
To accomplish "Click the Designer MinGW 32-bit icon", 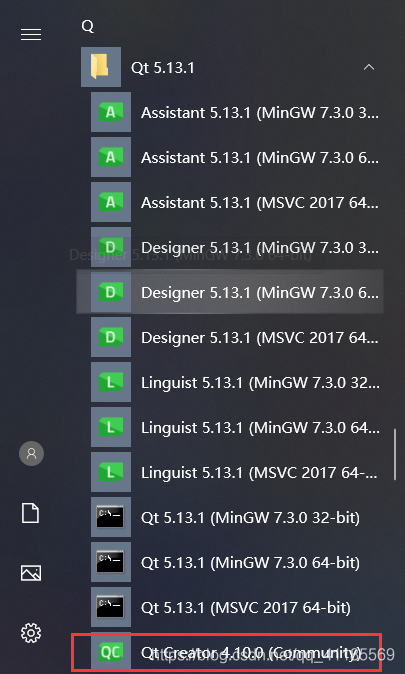I will click(111, 248).
